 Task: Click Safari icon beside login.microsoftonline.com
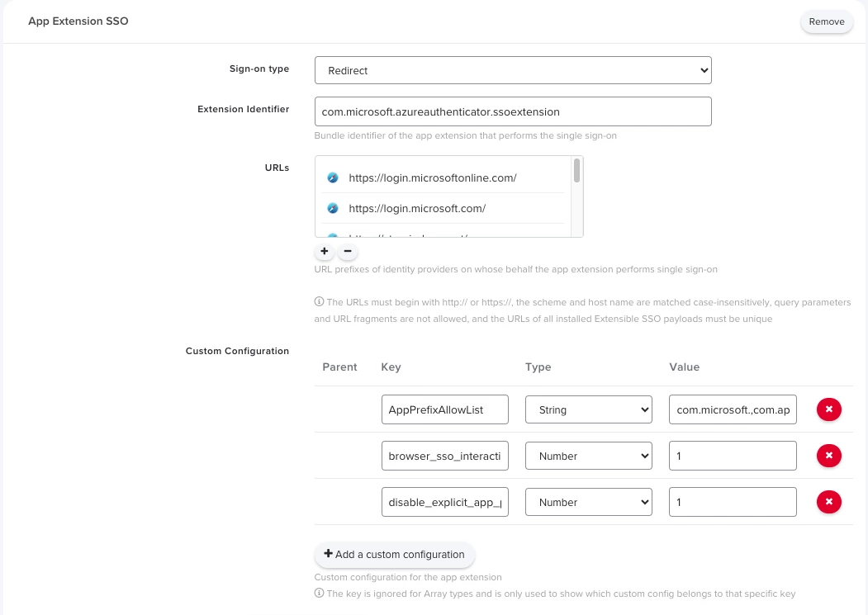tap(333, 177)
